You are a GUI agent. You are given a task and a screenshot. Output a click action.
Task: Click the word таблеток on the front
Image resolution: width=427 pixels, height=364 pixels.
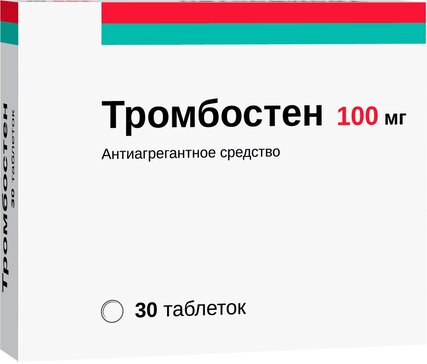[205, 310]
